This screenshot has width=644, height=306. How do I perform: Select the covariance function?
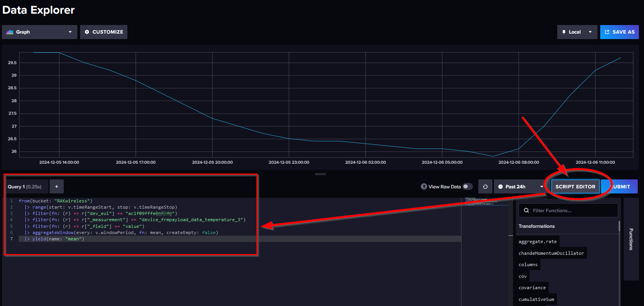532,288
